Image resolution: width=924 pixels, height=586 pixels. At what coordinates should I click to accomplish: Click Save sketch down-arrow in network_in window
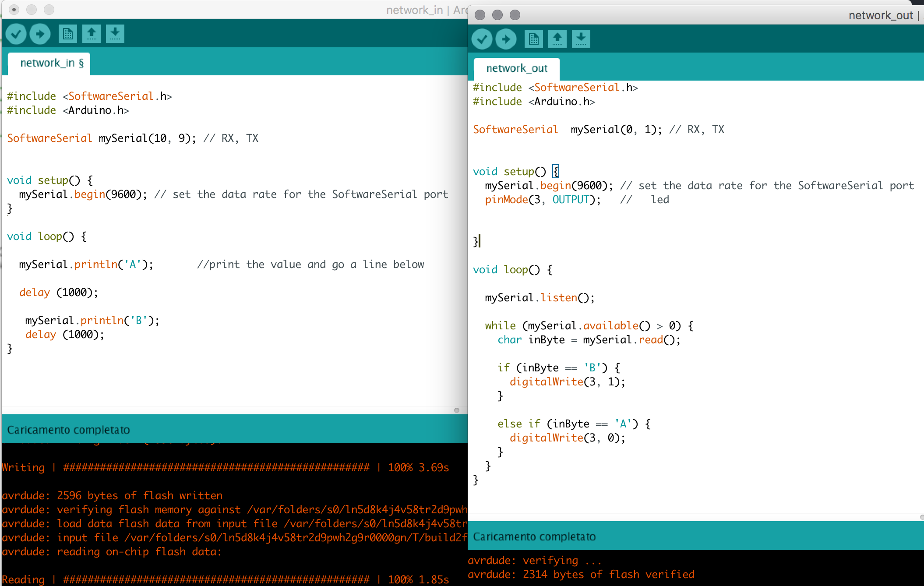(x=115, y=34)
